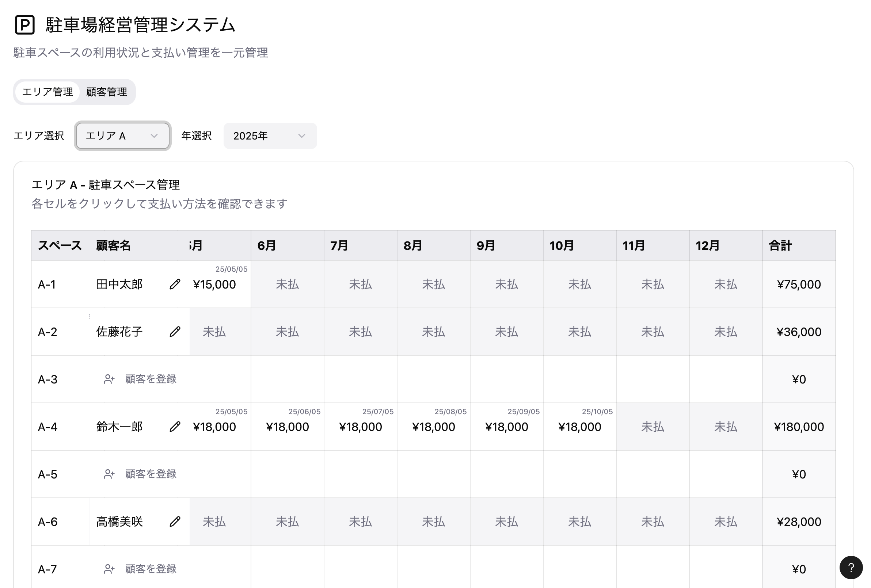Click the parking P logo icon
871x588 pixels.
click(x=25, y=25)
